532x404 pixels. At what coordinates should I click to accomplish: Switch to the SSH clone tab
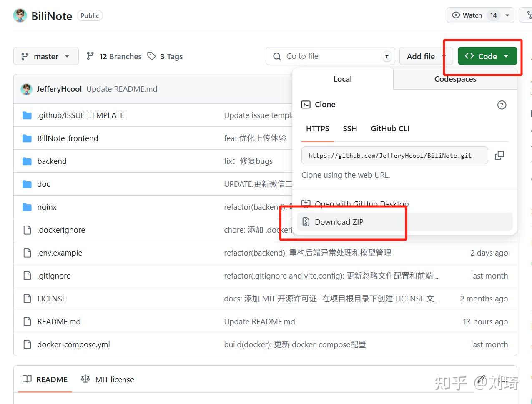(350, 128)
